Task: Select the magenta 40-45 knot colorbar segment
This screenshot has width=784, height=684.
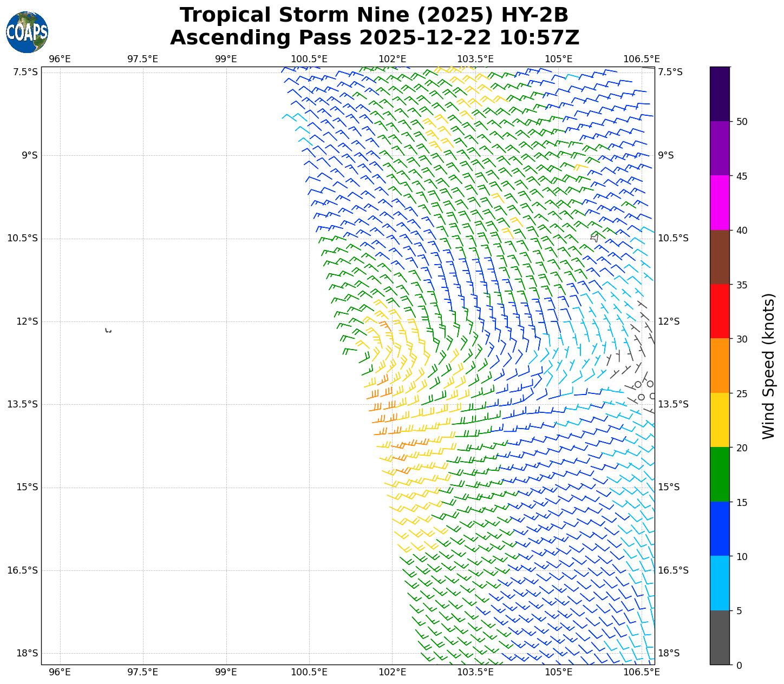Action: pyautogui.click(x=720, y=202)
